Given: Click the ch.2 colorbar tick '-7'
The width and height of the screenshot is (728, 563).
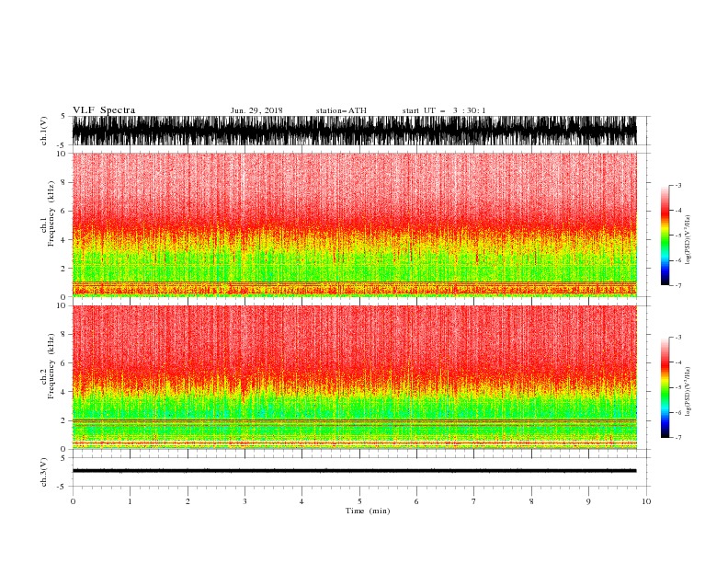Looking at the screenshot, I should [677, 438].
